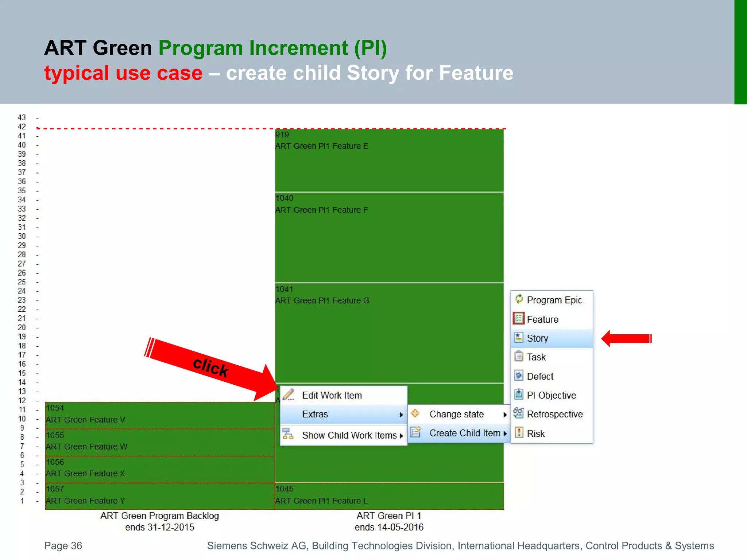Select the Retrospective menu entry
Screen dimensions: 747x560
coord(554,414)
